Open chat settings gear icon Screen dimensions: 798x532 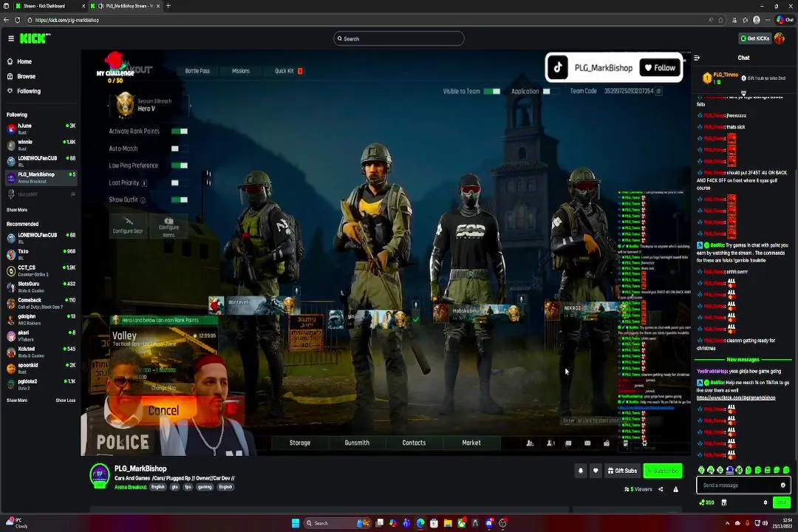(765, 502)
